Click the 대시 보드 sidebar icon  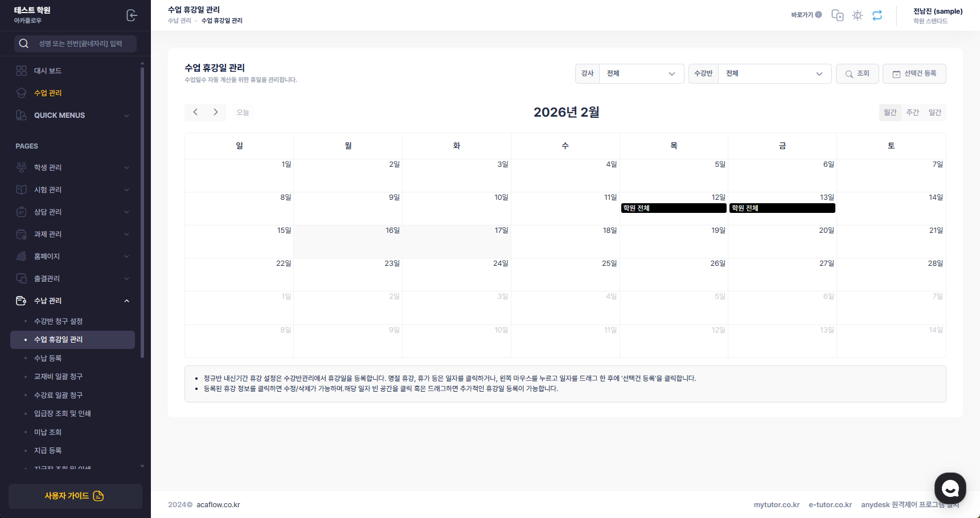click(22, 71)
